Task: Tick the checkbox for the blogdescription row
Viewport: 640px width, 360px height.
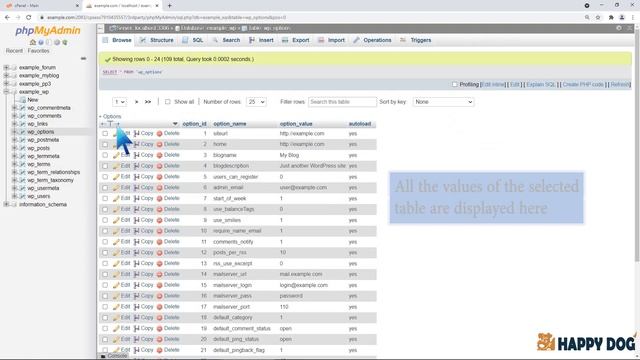Action: click(105, 166)
